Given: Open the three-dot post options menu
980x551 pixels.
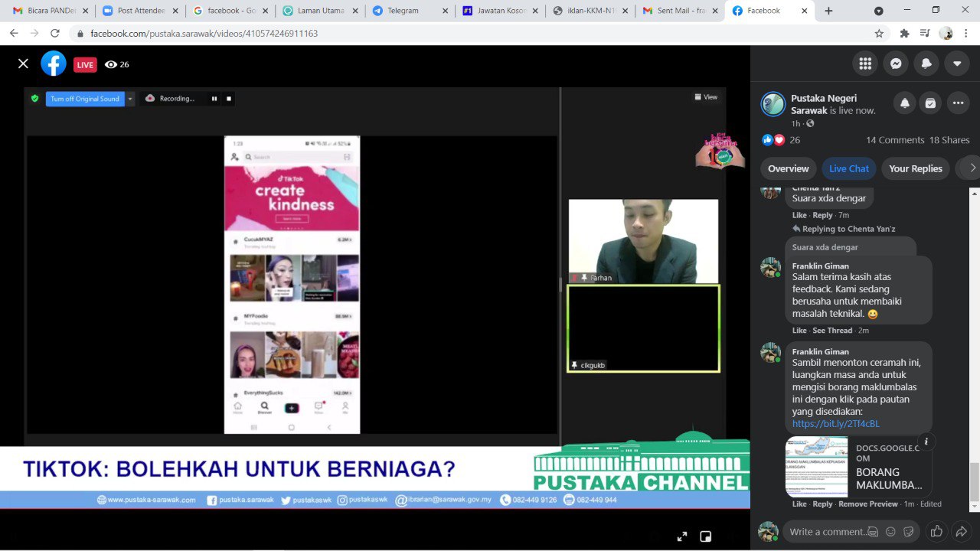Looking at the screenshot, I should pos(959,103).
